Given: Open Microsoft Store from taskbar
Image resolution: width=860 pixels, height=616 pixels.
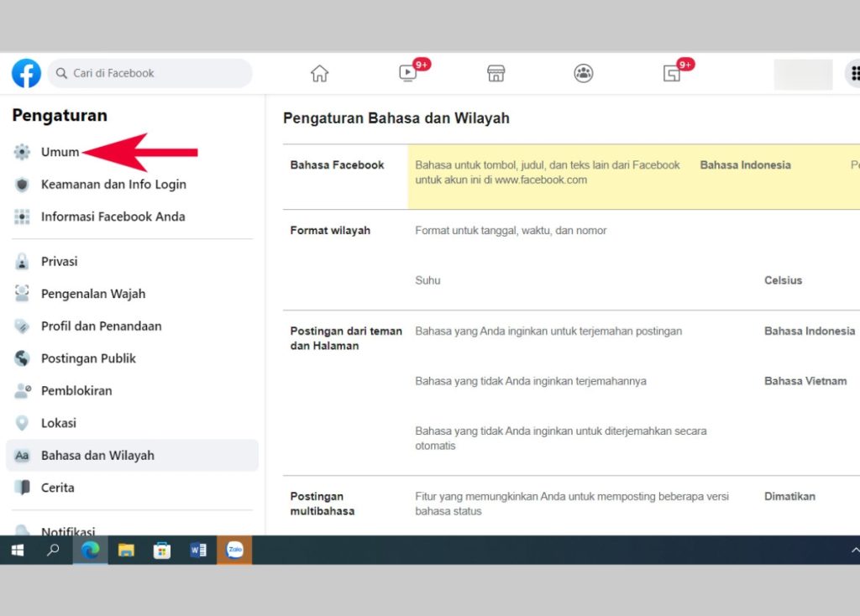Looking at the screenshot, I should click(x=162, y=550).
